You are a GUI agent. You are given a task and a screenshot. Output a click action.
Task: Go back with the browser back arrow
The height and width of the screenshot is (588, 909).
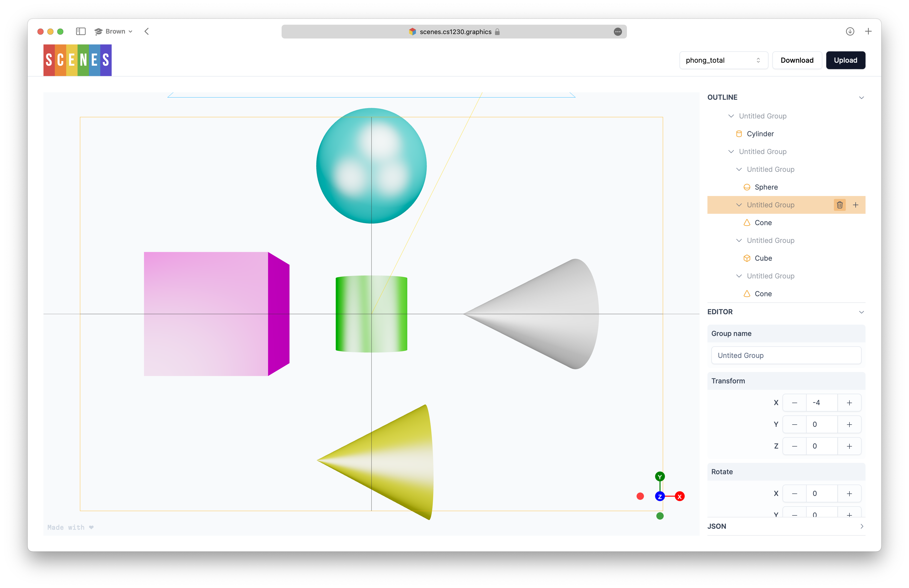[x=147, y=31]
